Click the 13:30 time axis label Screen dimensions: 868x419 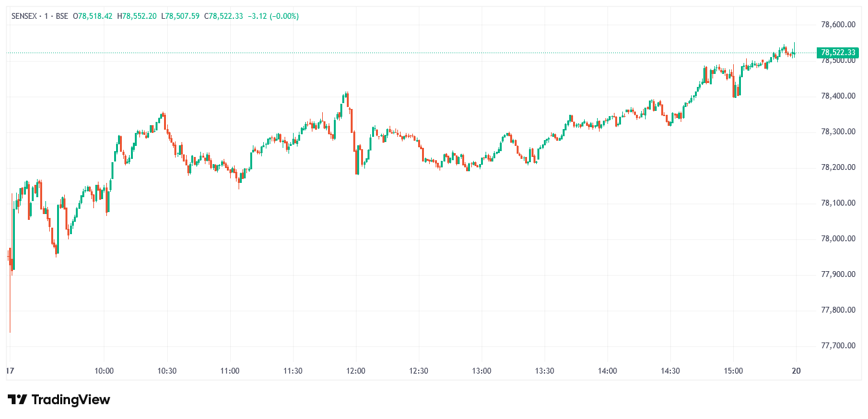pos(545,371)
